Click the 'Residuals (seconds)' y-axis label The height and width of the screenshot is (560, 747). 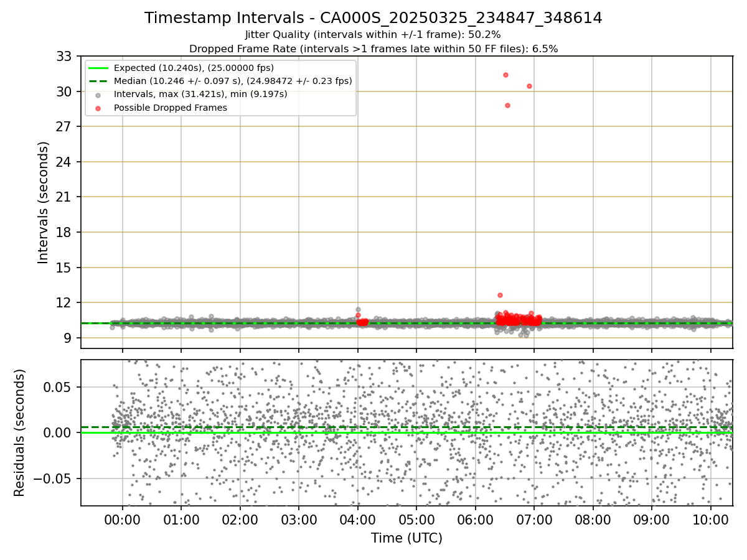click(x=20, y=432)
